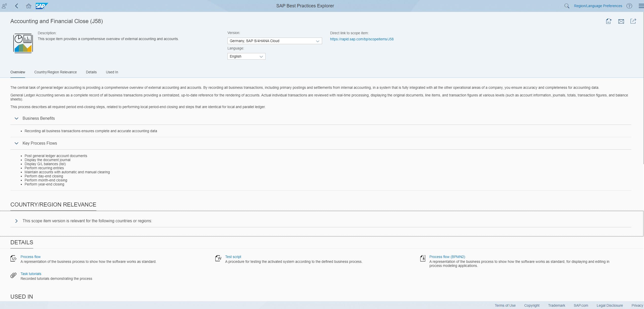Click the scope item thumbnail image
The height and width of the screenshot is (309, 644).
(23, 43)
